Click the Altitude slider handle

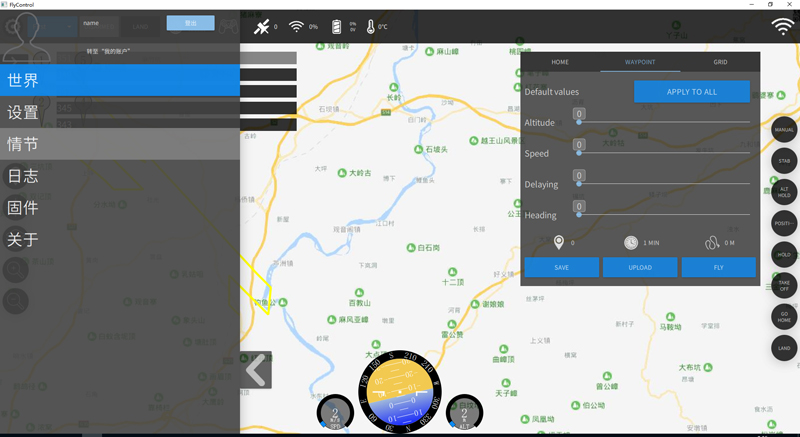tap(579, 122)
